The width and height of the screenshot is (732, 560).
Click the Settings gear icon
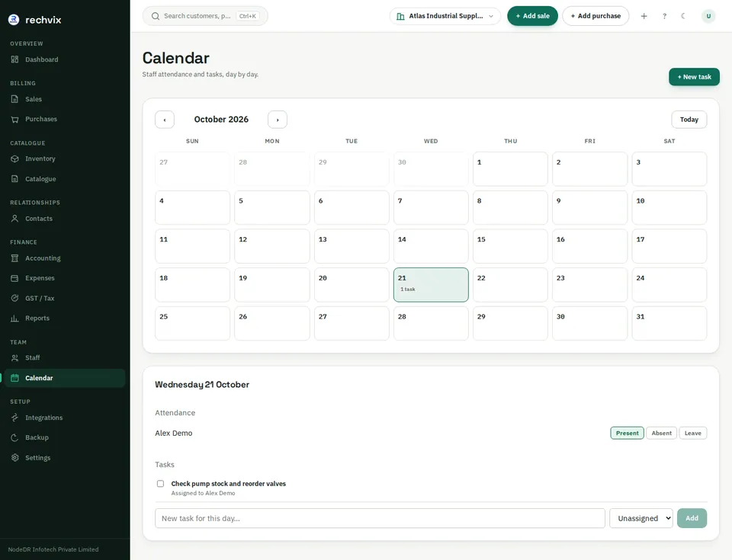(15, 458)
